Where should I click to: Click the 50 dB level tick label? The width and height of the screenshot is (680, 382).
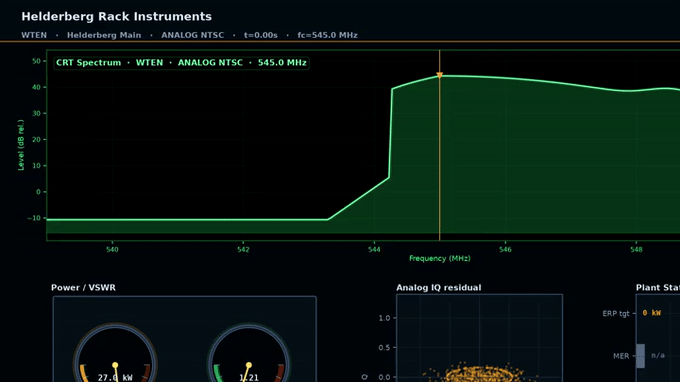click(x=36, y=61)
